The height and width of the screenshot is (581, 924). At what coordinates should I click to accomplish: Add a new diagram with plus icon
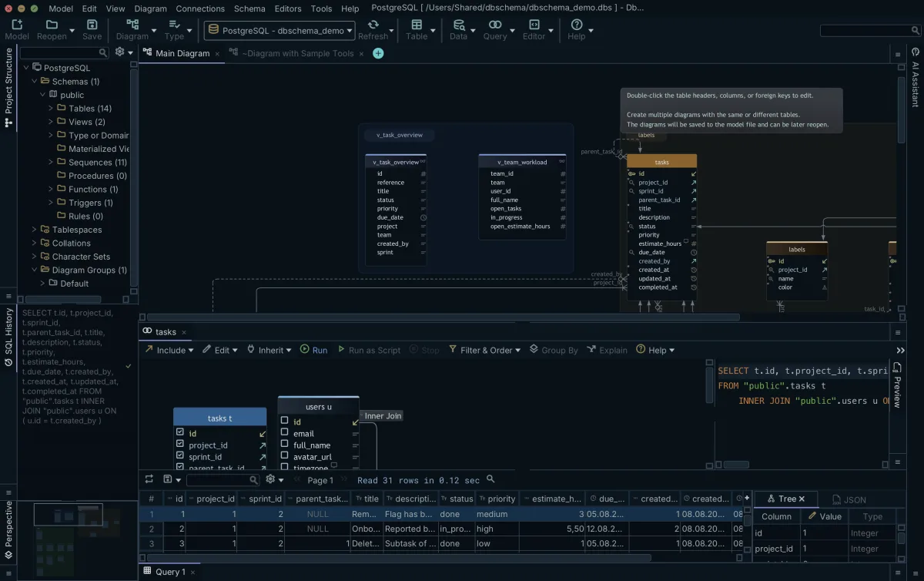point(378,53)
